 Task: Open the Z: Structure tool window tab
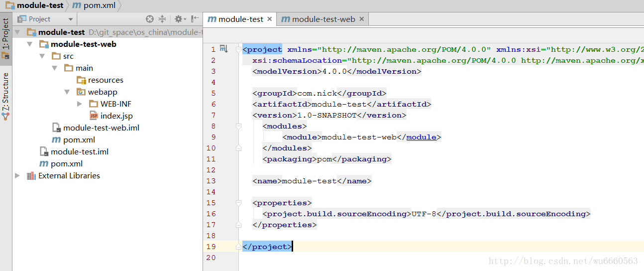6,96
